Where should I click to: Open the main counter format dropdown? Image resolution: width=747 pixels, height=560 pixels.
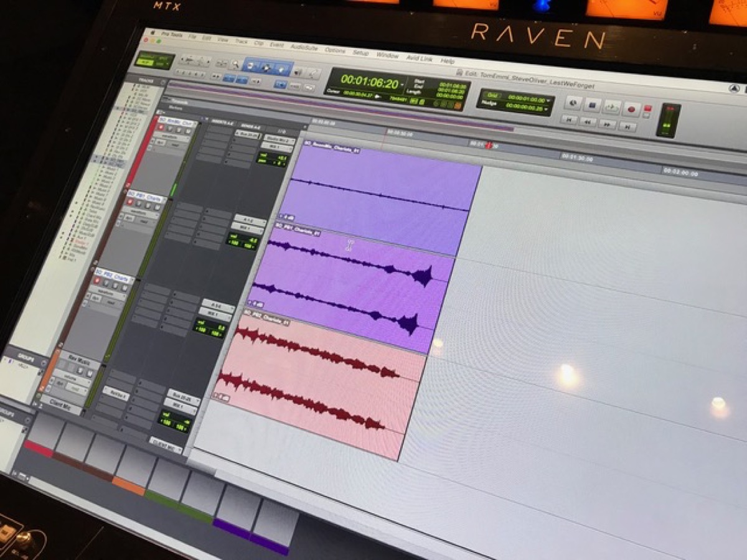403,85
